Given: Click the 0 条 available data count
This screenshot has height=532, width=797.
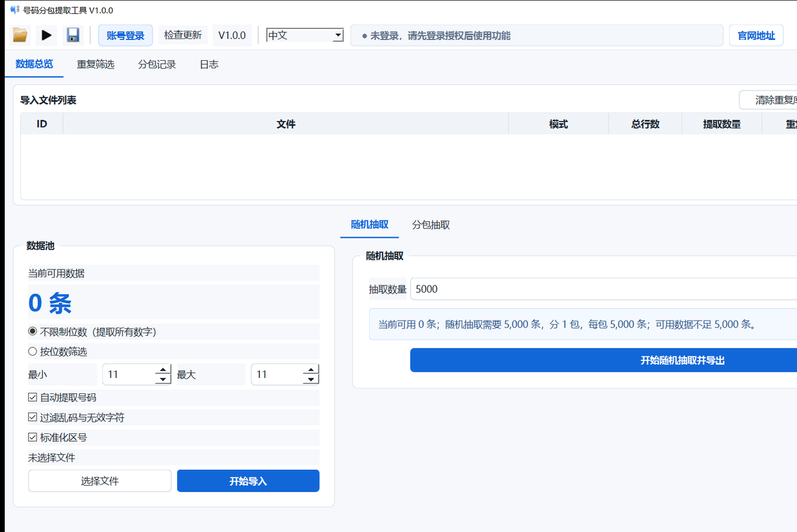Looking at the screenshot, I should [50, 303].
